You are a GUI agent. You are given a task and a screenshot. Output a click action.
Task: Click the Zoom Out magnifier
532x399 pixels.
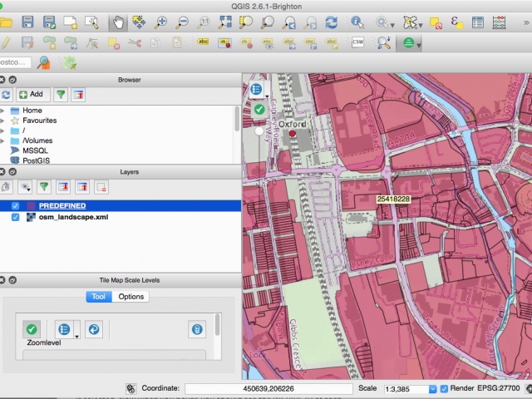[182, 22]
